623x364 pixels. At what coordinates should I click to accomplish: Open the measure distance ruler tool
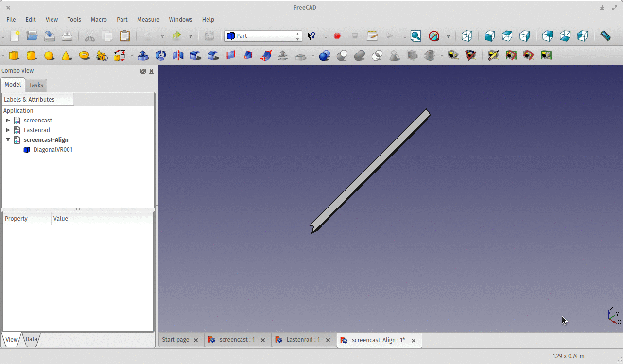click(605, 36)
